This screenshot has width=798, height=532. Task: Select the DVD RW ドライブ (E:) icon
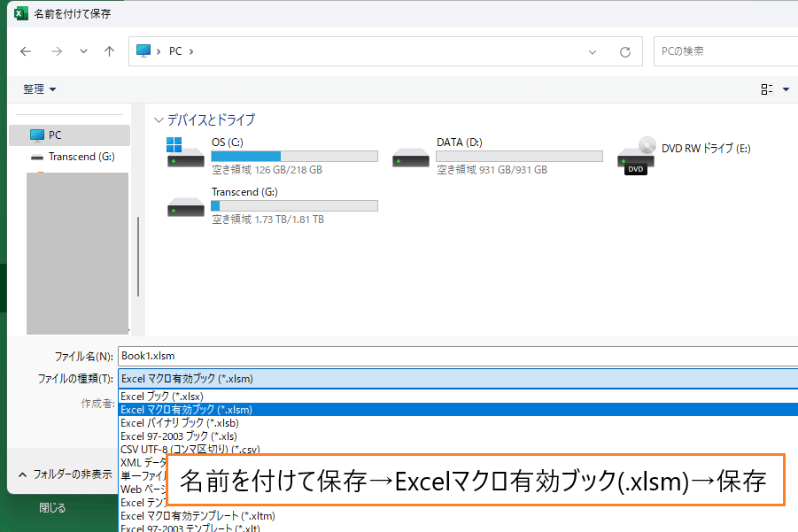[x=636, y=156]
